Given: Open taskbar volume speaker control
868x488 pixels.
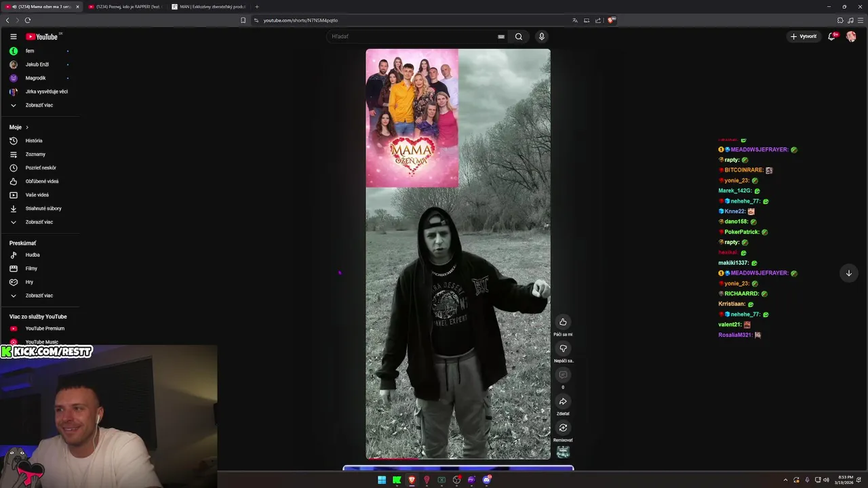Looking at the screenshot, I should tap(826, 480).
